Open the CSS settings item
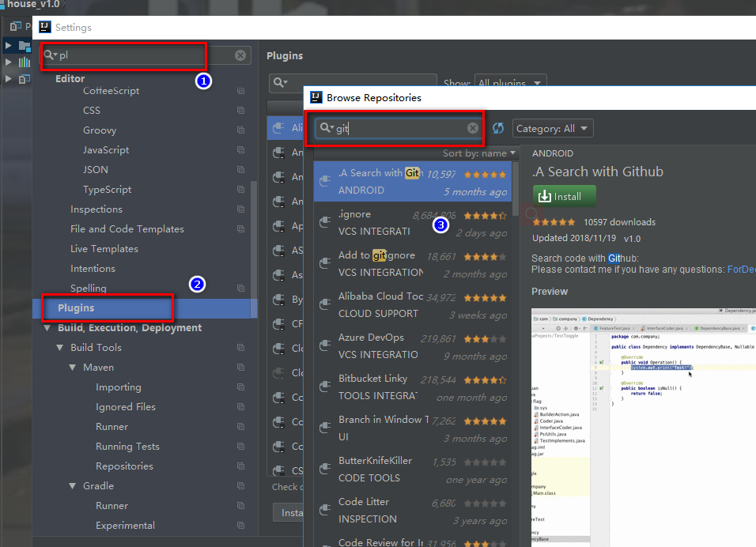This screenshot has height=547, width=756. 92,111
